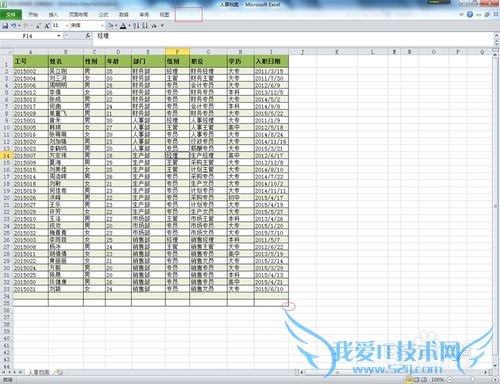Click the Excel Help question mark icon
The width and height of the screenshot is (500, 384).
tap(470, 14)
